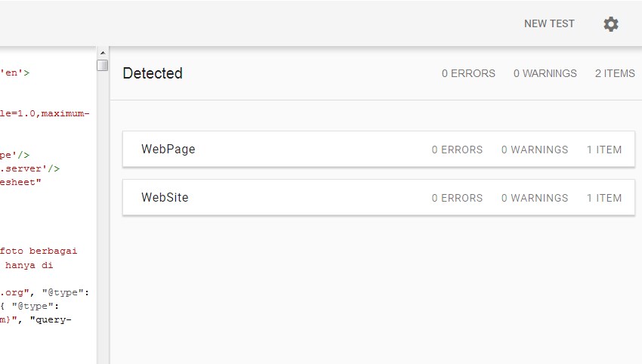Screen dimensions: 642x364
Task: Click 2 ITEMS in Detected summary
Action: (x=615, y=73)
